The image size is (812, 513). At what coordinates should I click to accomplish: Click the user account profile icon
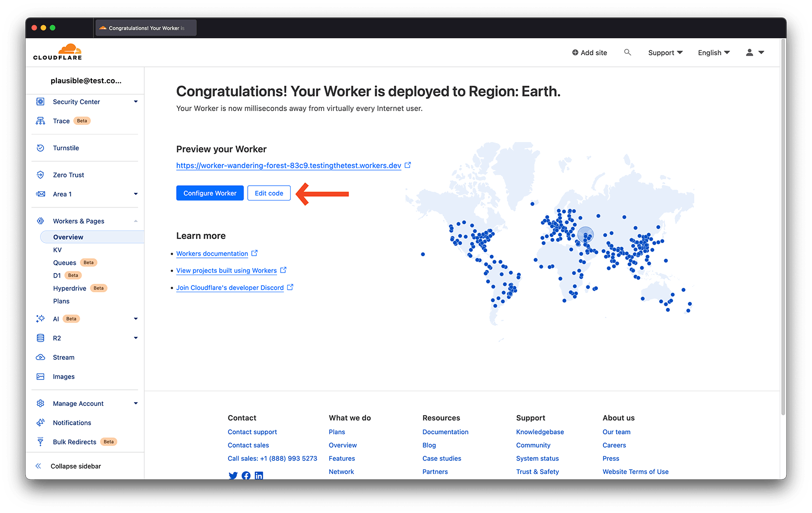(x=749, y=52)
